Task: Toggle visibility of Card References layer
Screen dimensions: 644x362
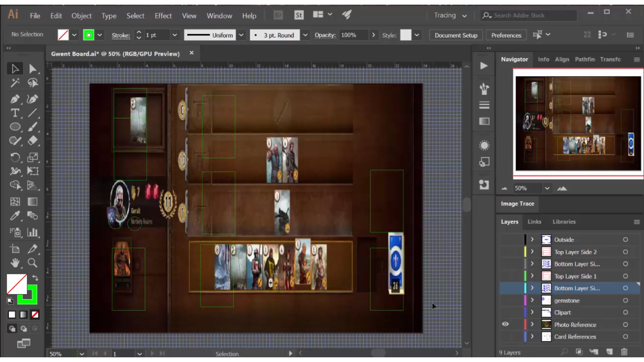Action: coord(505,337)
